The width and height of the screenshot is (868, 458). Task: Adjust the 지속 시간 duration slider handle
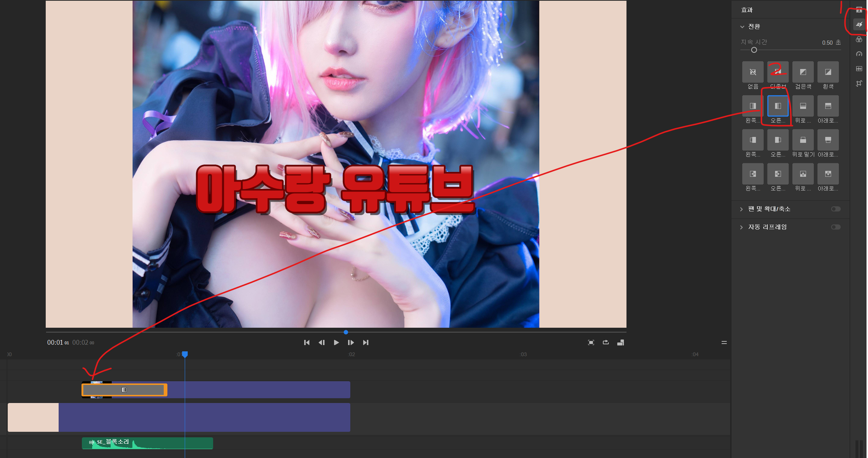tap(754, 50)
